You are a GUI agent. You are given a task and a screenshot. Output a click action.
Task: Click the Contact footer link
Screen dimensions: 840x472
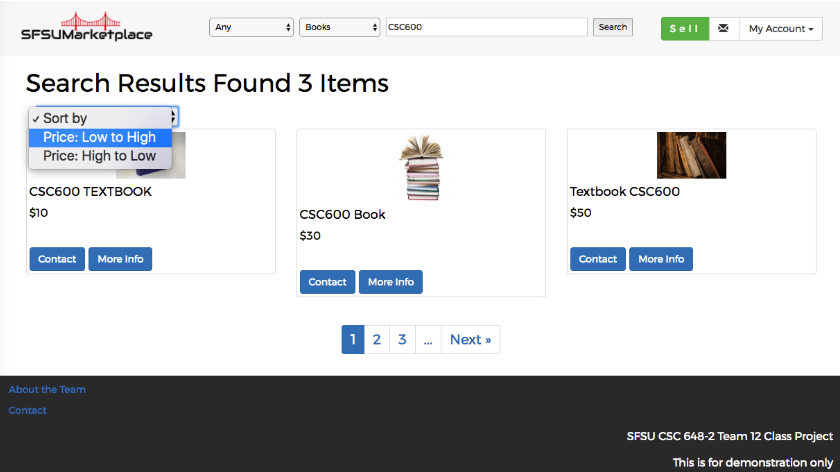(28, 410)
